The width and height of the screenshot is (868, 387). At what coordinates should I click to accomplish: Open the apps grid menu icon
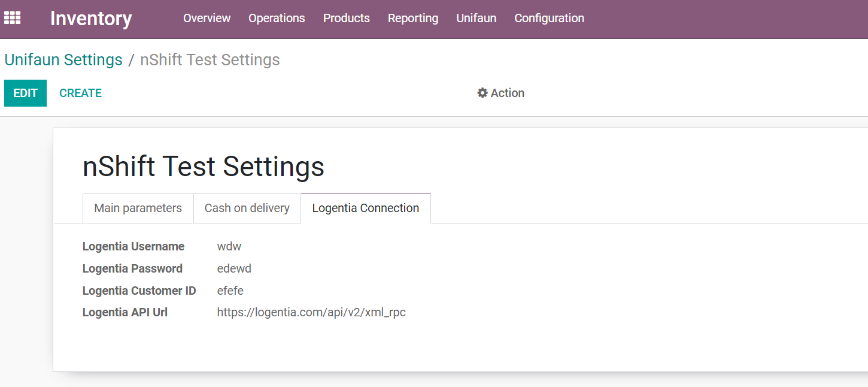(12, 18)
